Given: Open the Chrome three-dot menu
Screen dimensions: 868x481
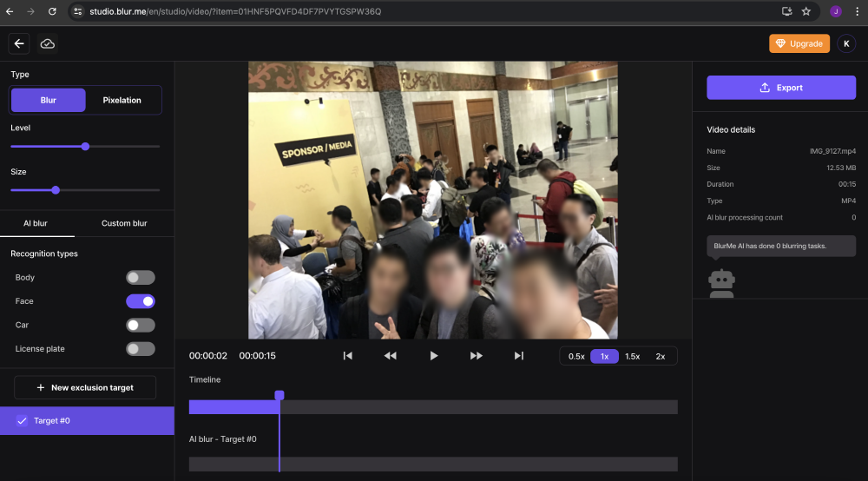Looking at the screenshot, I should pyautogui.click(x=857, y=11).
